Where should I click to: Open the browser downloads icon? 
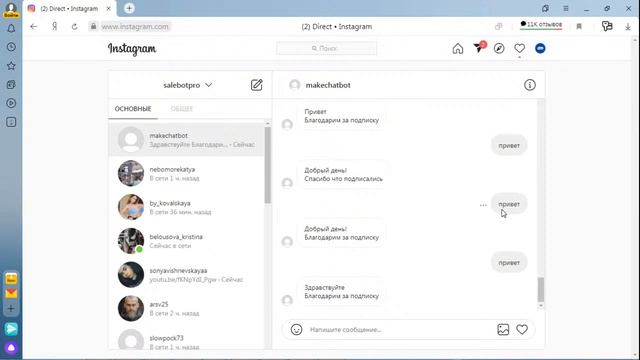click(x=627, y=27)
